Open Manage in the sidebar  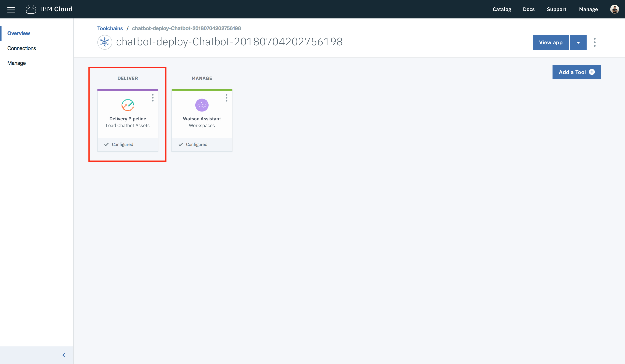tap(17, 63)
